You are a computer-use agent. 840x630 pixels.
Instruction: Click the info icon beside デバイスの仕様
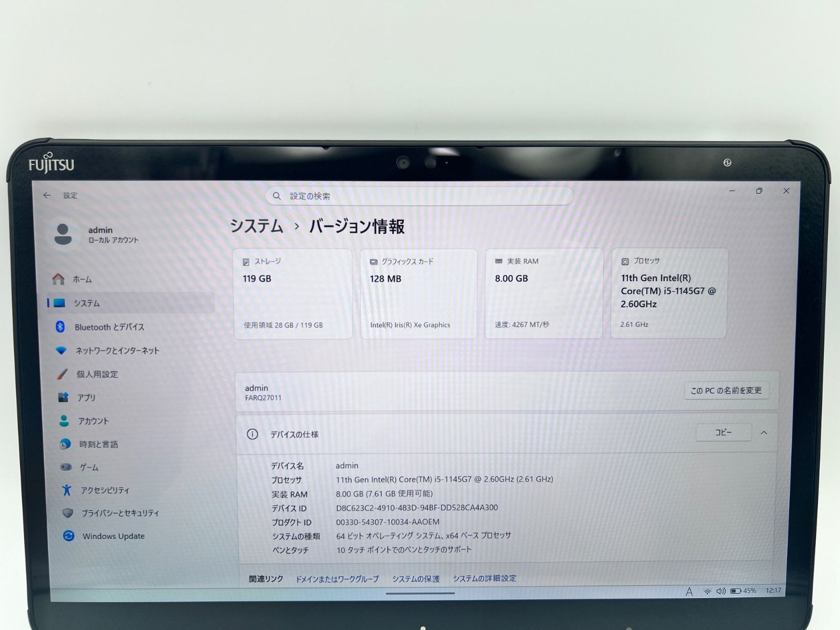point(253,434)
